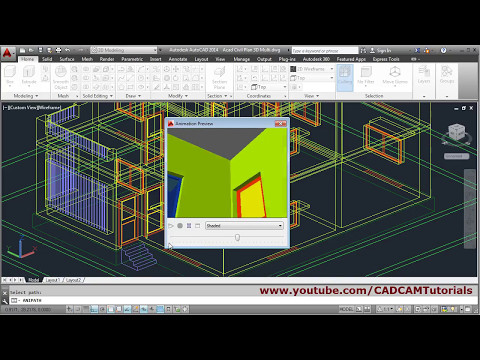Screen dimensions: 480x360
Task: Click the No Filter selection icon
Action: pyautogui.click(x=366, y=75)
